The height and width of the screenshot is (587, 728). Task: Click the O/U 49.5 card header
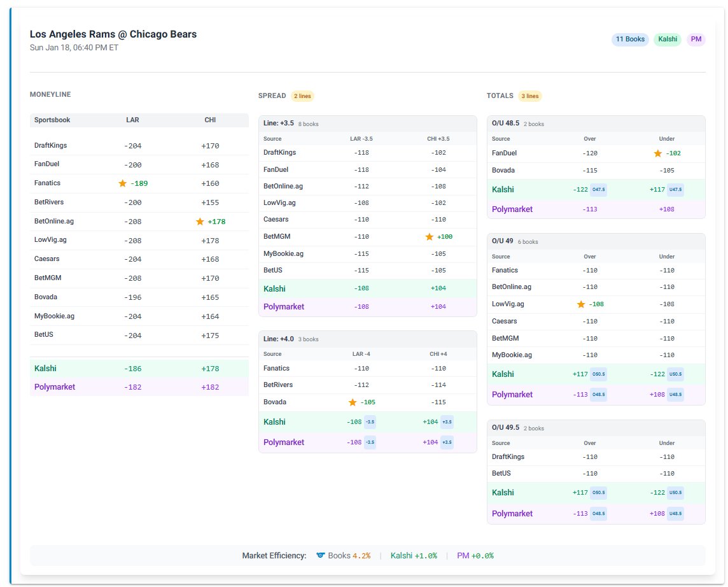click(596, 428)
